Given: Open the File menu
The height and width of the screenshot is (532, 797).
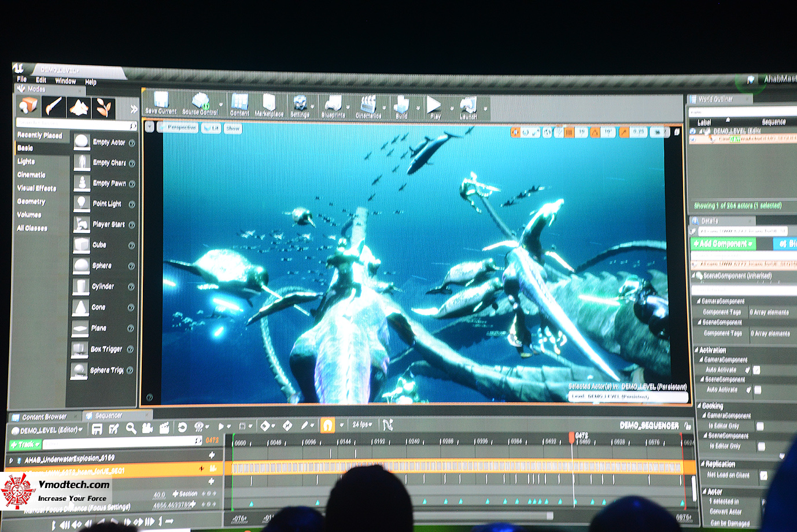Looking at the screenshot, I should pyautogui.click(x=22, y=79).
